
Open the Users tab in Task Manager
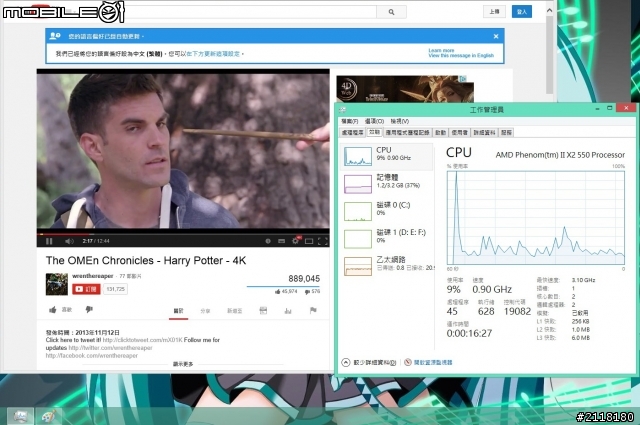(460, 132)
